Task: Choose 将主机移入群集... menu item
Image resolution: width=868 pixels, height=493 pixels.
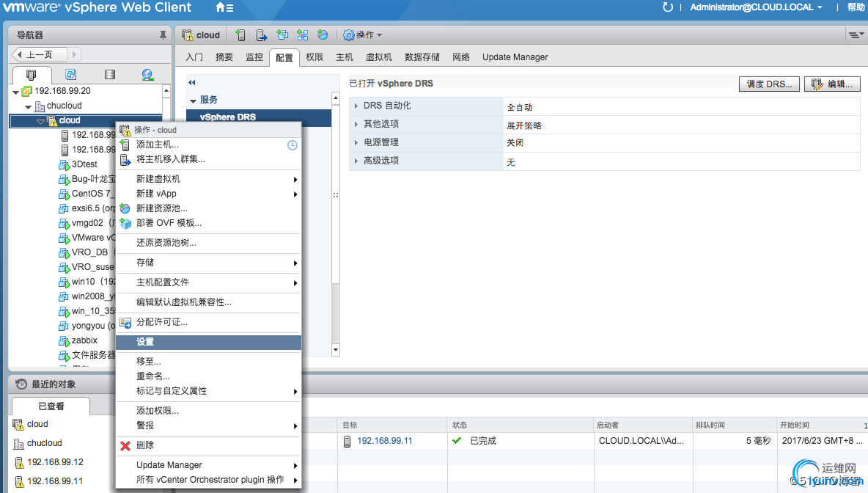Action: pos(209,159)
